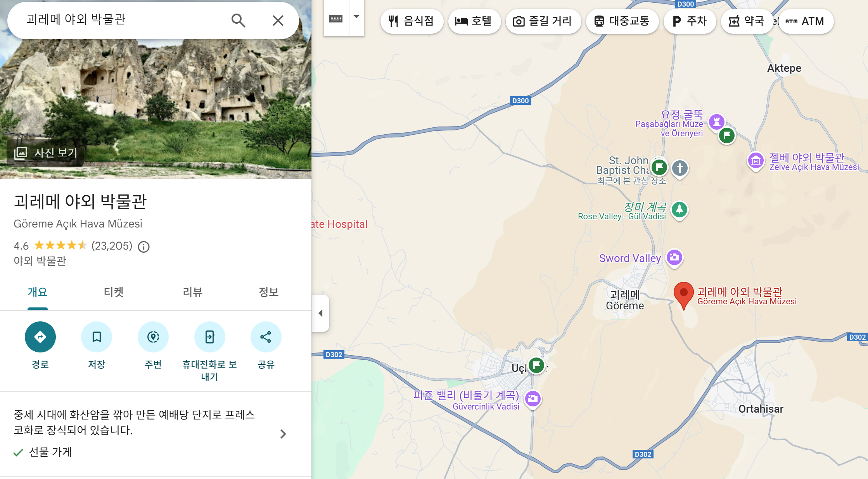868x479 pixels.
Task: Switch to the 리뷰 tab
Action: [x=193, y=292]
